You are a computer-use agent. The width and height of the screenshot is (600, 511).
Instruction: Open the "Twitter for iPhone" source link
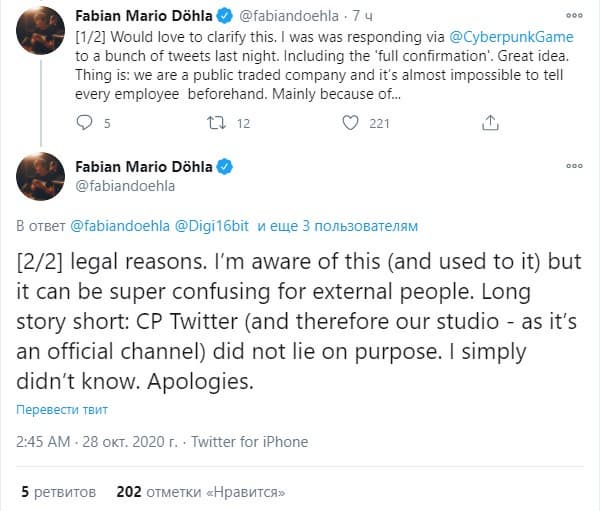pos(249,441)
